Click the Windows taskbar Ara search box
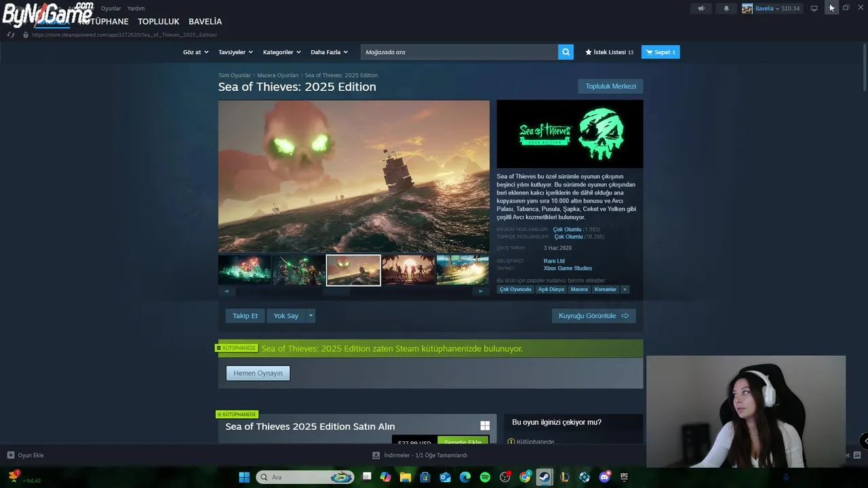The width and height of the screenshot is (868, 488). pos(305,477)
